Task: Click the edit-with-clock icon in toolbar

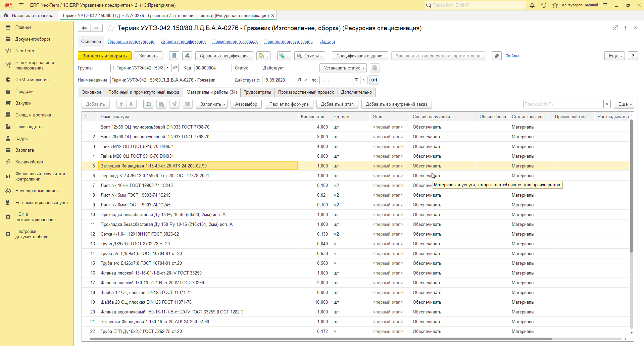Action: (187, 56)
